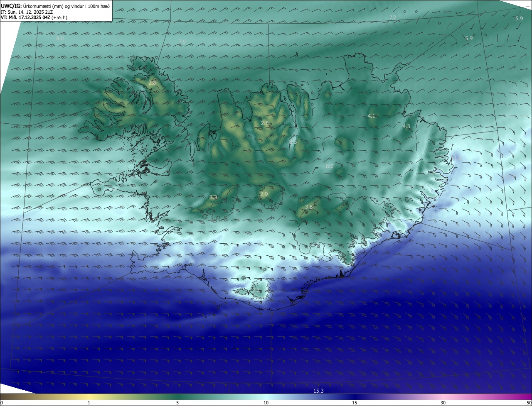532x406 pixels.
Task: Click the '15' tick label on color scale
Action: pos(355,403)
